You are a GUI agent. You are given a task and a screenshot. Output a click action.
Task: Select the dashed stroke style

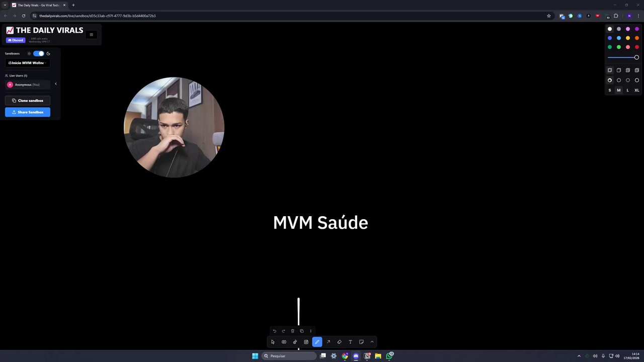point(619,80)
